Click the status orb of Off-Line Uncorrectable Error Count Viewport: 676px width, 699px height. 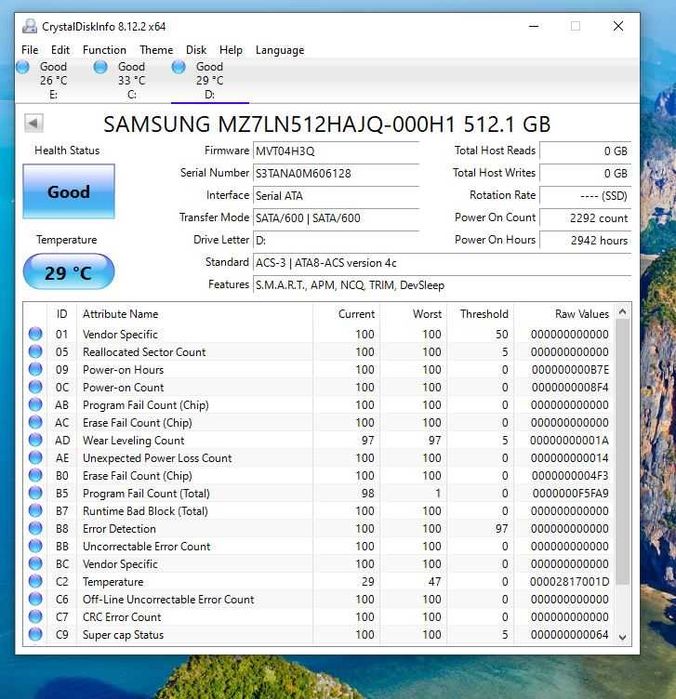[35, 599]
